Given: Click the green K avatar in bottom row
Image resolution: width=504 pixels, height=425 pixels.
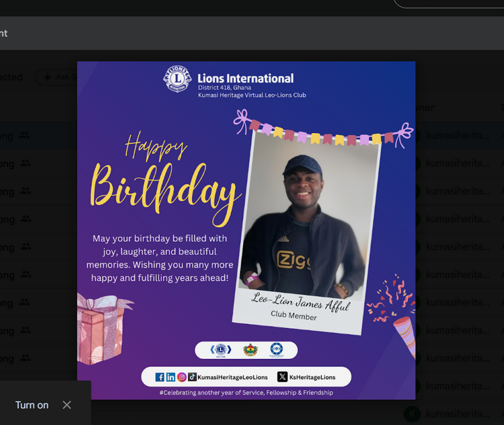Looking at the screenshot, I should point(412,414).
